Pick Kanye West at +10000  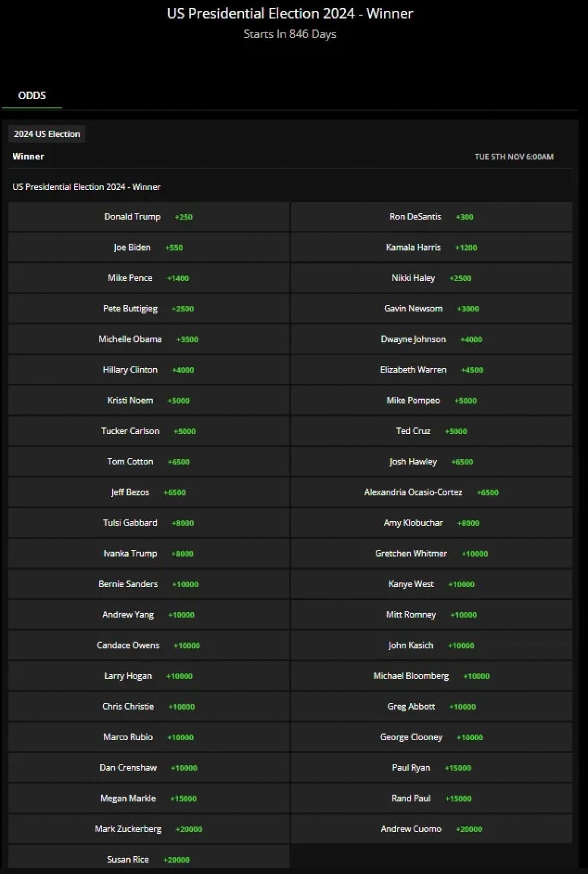431,584
